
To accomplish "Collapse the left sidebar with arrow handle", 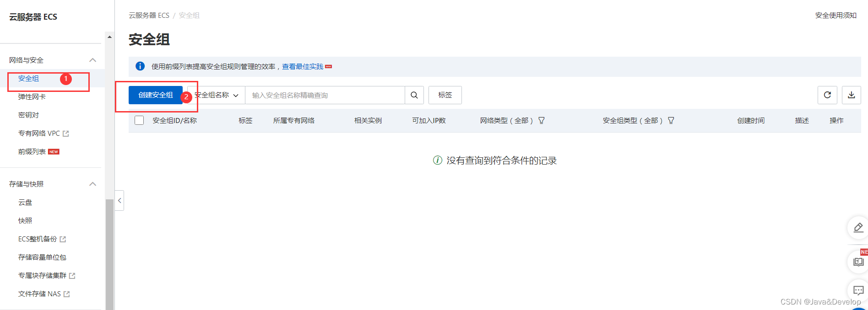I will click(x=119, y=200).
